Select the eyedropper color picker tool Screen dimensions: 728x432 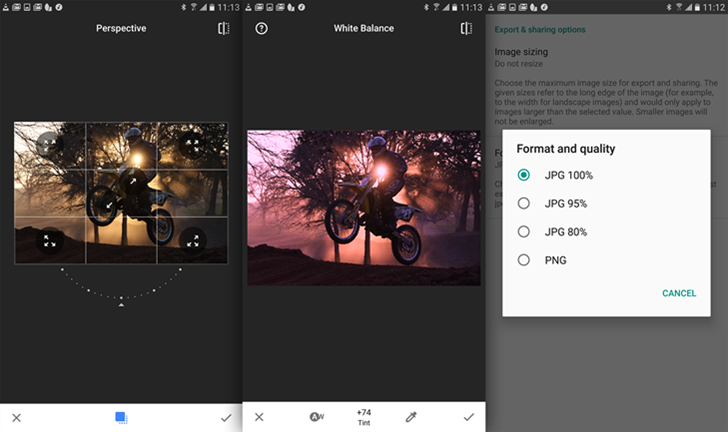411,417
